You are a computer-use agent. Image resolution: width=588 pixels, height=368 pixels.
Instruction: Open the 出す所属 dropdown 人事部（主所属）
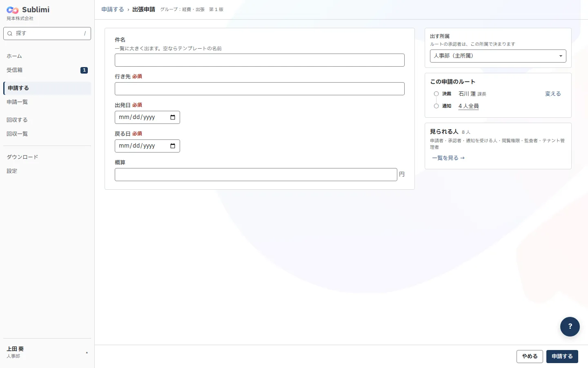(x=498, y=56)
